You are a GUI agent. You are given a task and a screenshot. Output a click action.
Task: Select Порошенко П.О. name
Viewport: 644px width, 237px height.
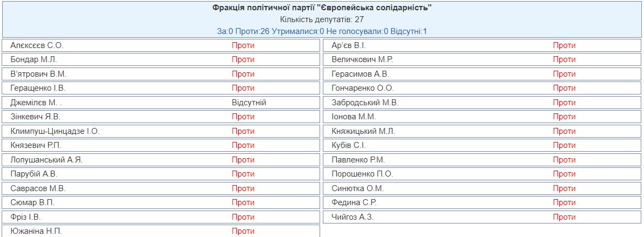362,174
